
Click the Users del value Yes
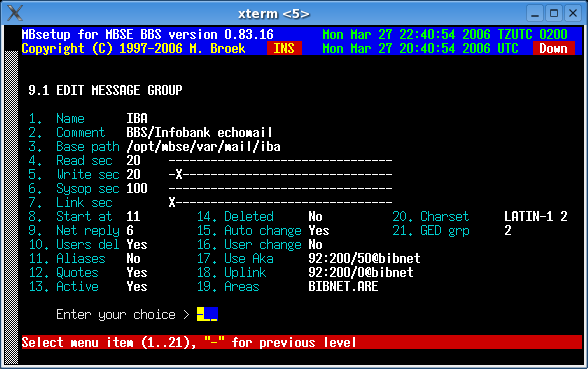[137, 244]
